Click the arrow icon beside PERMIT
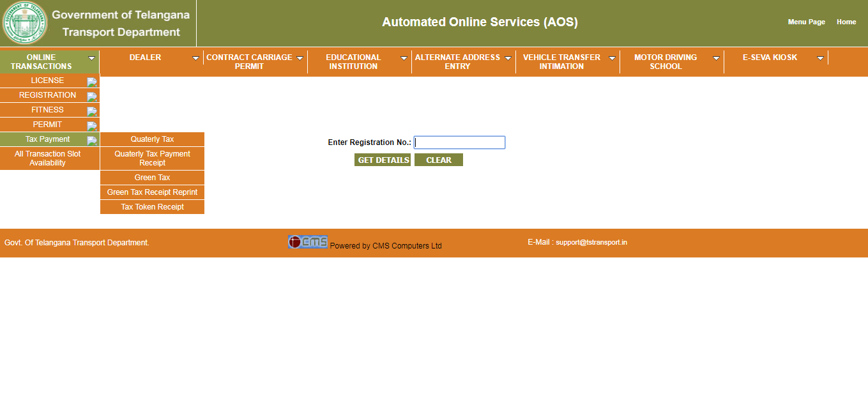Viewport: 868px width, 398px height. [92, 126]
